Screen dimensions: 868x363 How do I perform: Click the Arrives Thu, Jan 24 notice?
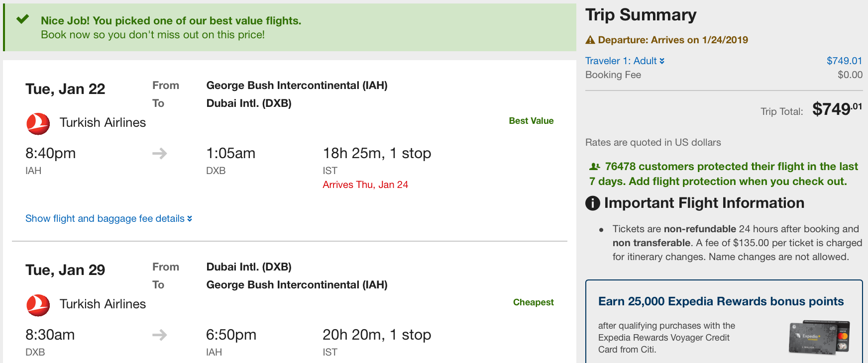click(365, 184)
